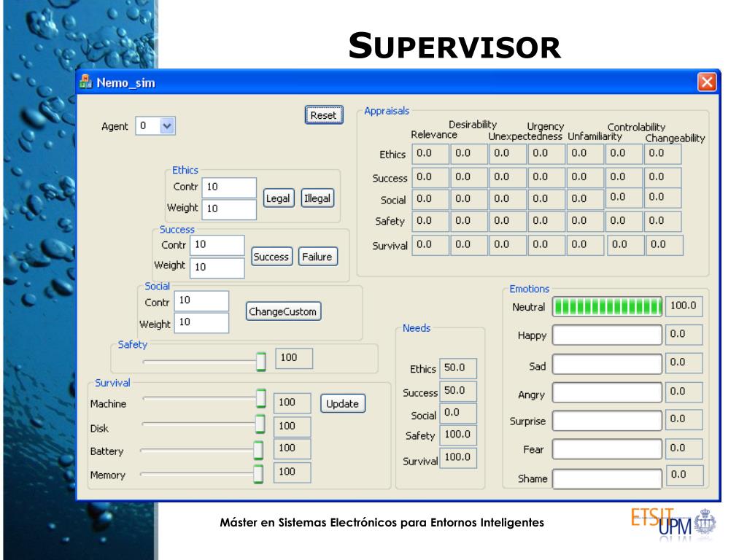Image resolution: width=747 pixels, height=560 pixels.
Task: Click the Sad emotion bar
Action: tap(607, 365)
